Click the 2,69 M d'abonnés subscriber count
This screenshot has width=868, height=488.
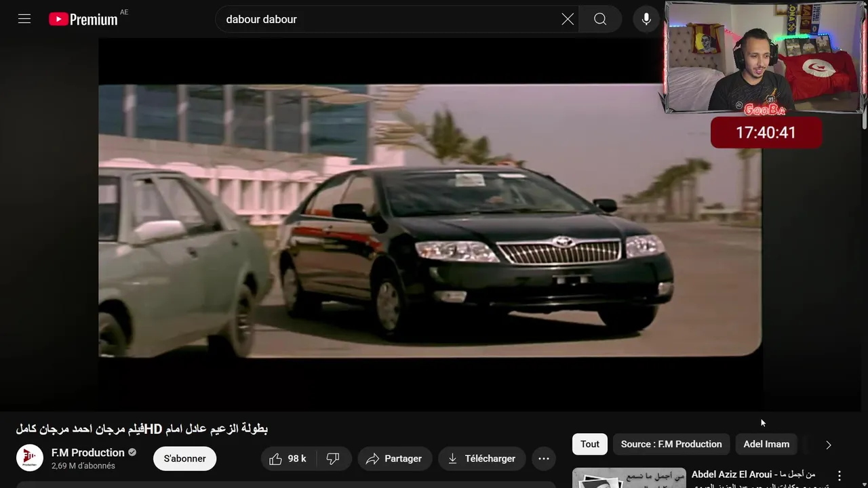pyautogui.click(x=83, y=466)
